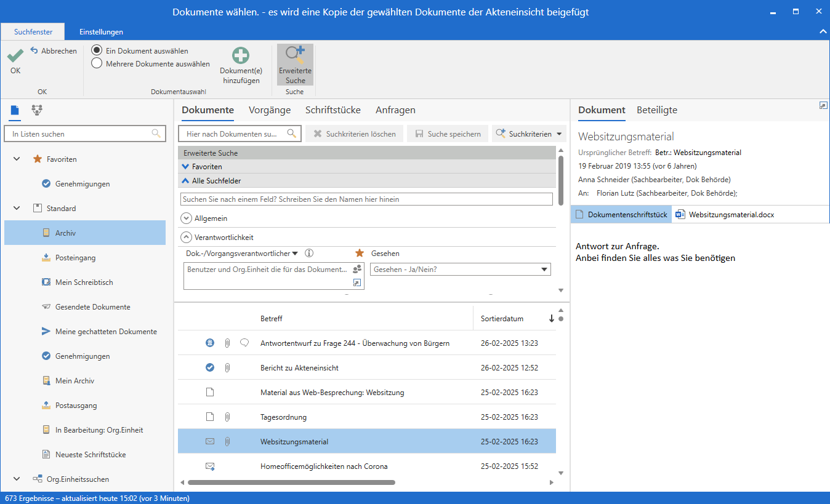
Task: Switch to the Vorgänge tab
Action: [269, 110]
